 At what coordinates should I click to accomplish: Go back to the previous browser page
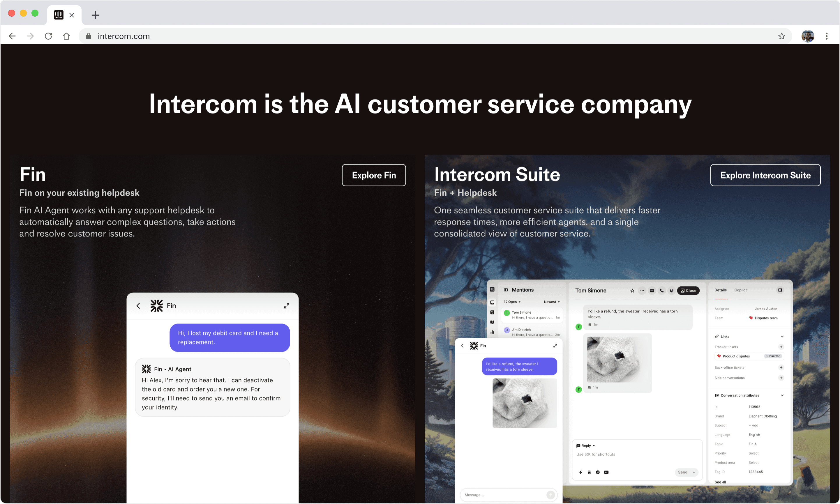pyautogui.click(x=12, y=36)
